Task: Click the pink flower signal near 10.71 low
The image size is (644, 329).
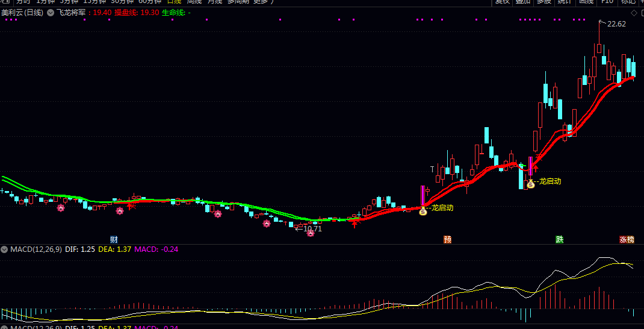Action: 311,233
